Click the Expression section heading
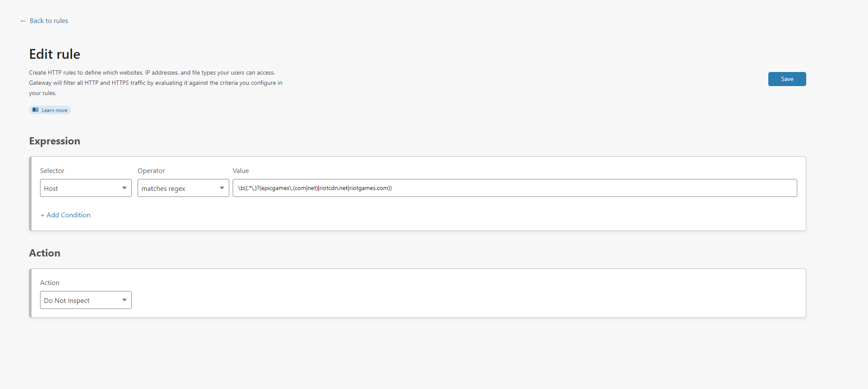 55,141
